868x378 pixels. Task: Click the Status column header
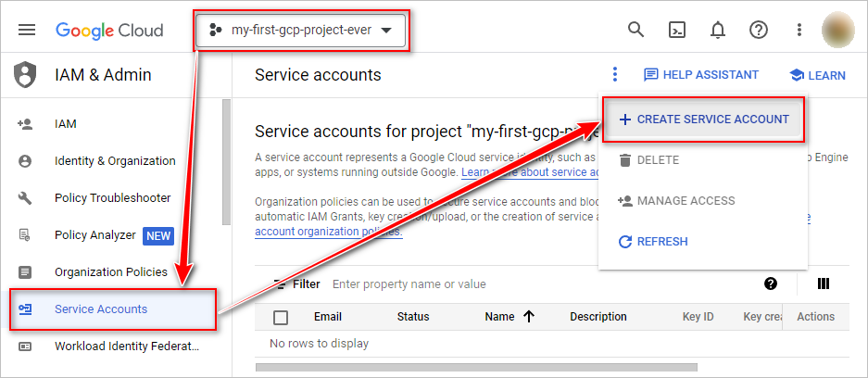[x=413, y=317]
